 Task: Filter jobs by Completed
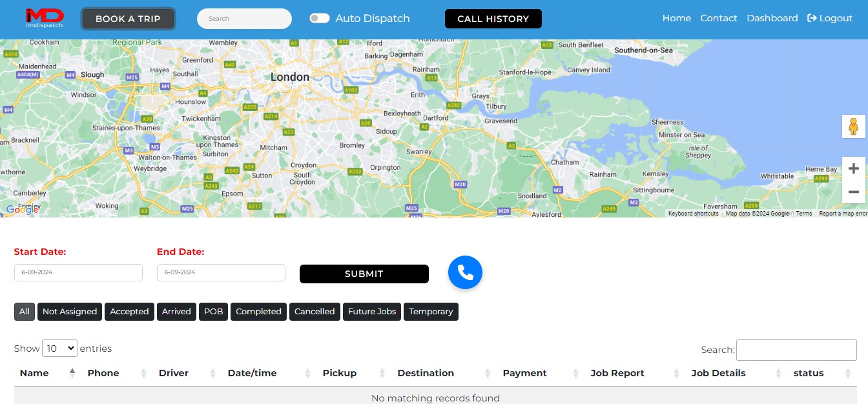[x=258, y=312]
